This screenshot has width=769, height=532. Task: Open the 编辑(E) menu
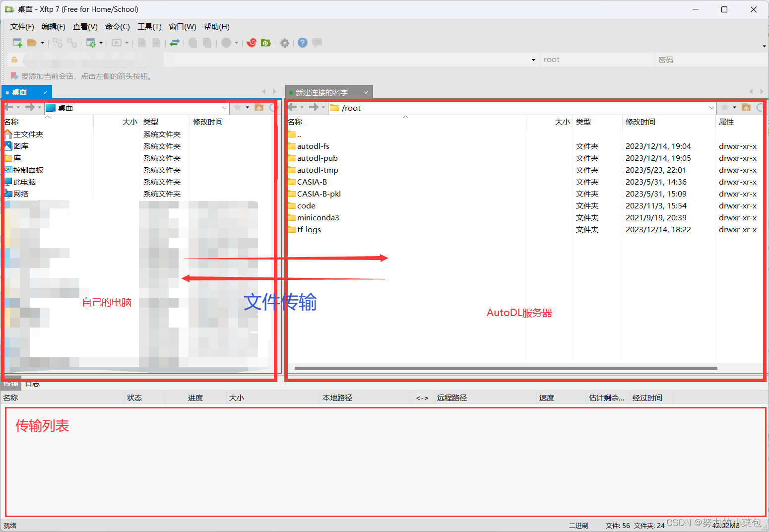(x=54, y=27)
